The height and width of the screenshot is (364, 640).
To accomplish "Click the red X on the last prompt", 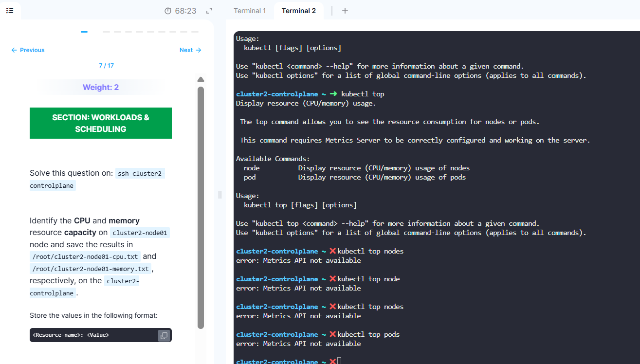I will coord(333,362).
